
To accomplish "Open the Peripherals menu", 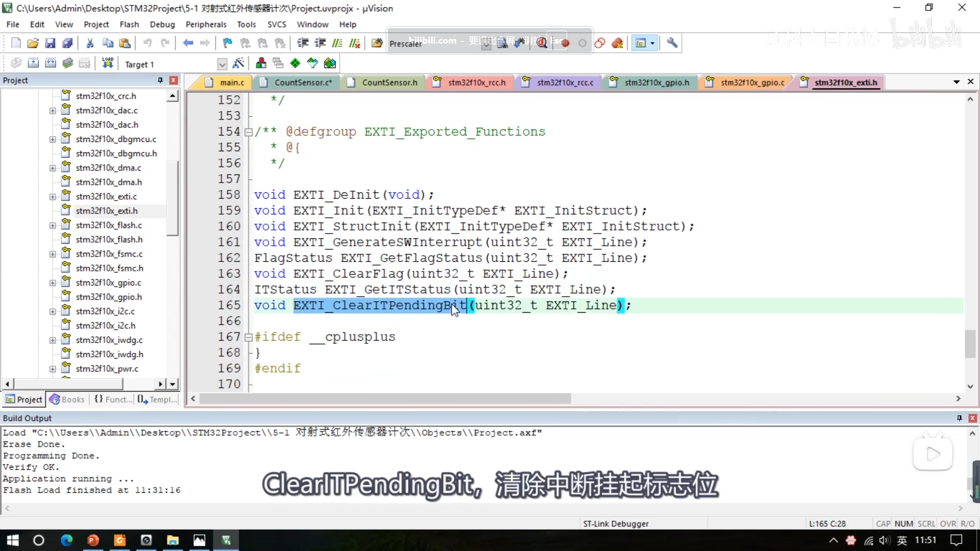I will coord(206,24).
